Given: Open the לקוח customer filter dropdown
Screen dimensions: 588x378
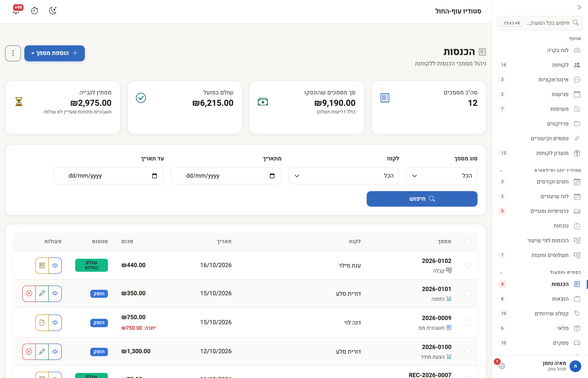Looking at the screenshot, I should click(x=343, y=176).
